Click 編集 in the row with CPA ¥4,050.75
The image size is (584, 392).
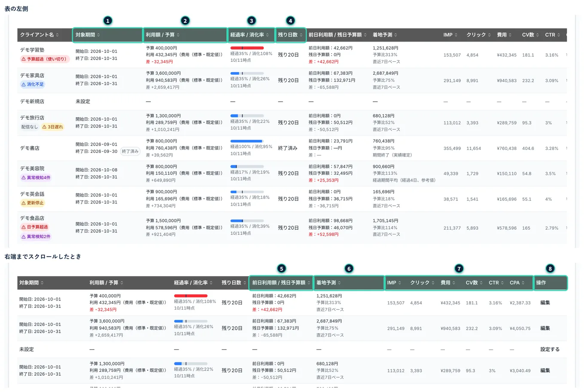pyautogui.click(x=545, y=328)
